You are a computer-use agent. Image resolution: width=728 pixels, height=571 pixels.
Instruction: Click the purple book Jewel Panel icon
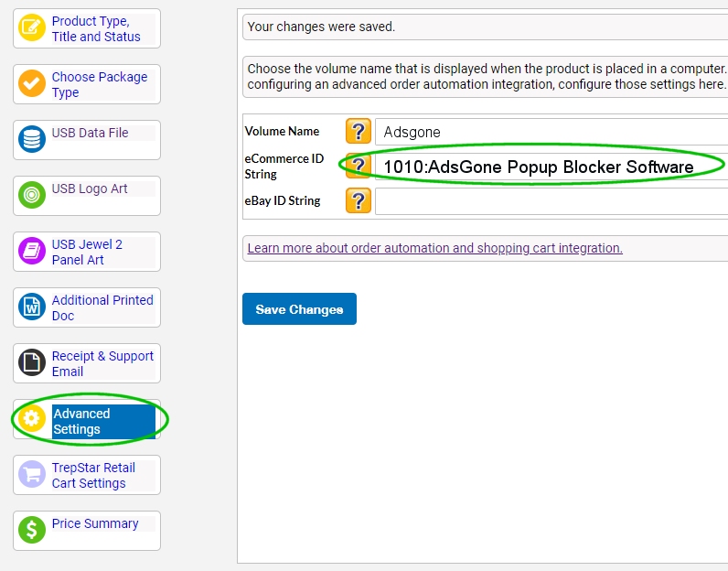pyautogui.click(x=32, y=251)
